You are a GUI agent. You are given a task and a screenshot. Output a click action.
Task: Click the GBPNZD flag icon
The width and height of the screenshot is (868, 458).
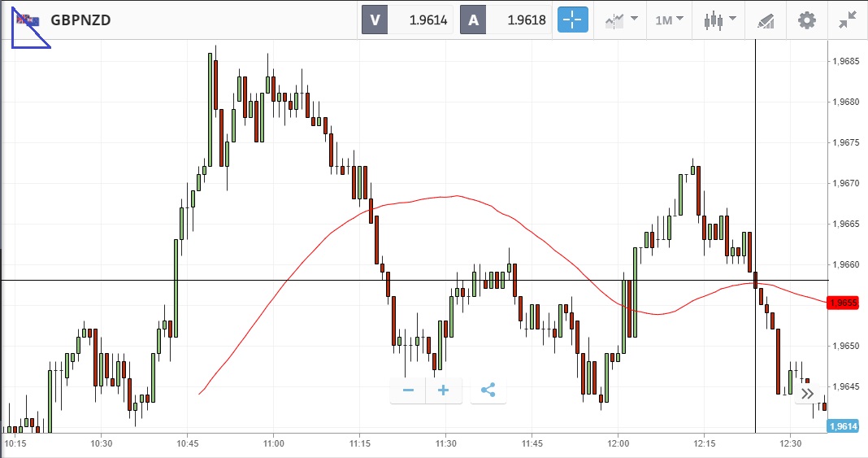28,20
